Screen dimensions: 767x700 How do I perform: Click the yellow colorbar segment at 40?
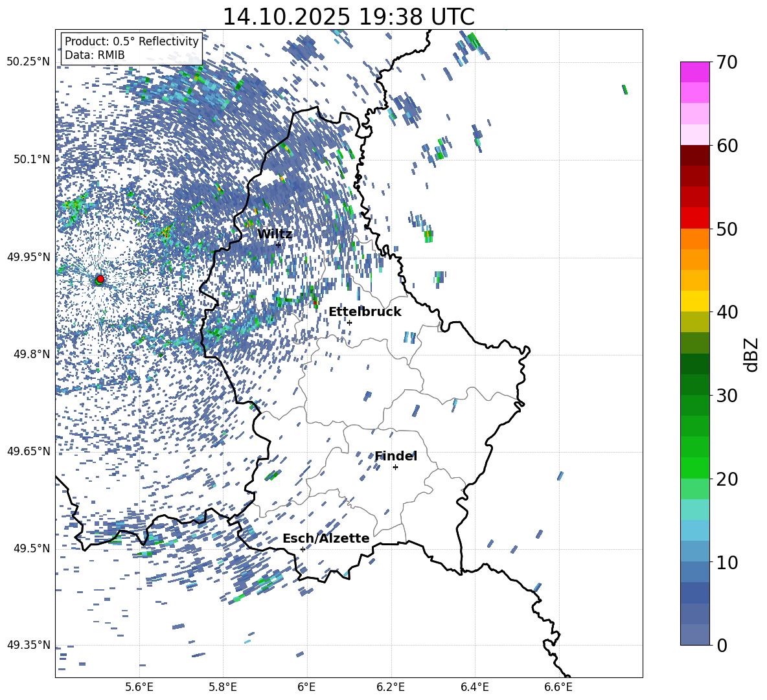point(694,301)
